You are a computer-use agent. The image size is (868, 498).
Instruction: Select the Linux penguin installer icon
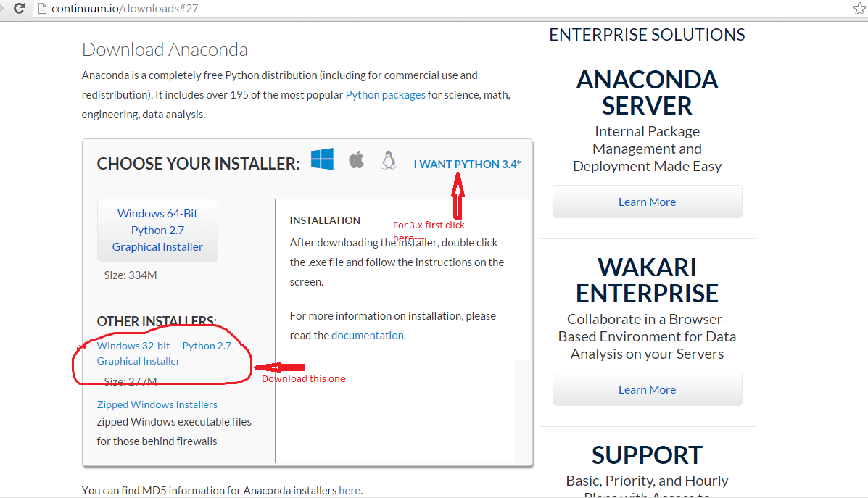click(x=389, y=160)
